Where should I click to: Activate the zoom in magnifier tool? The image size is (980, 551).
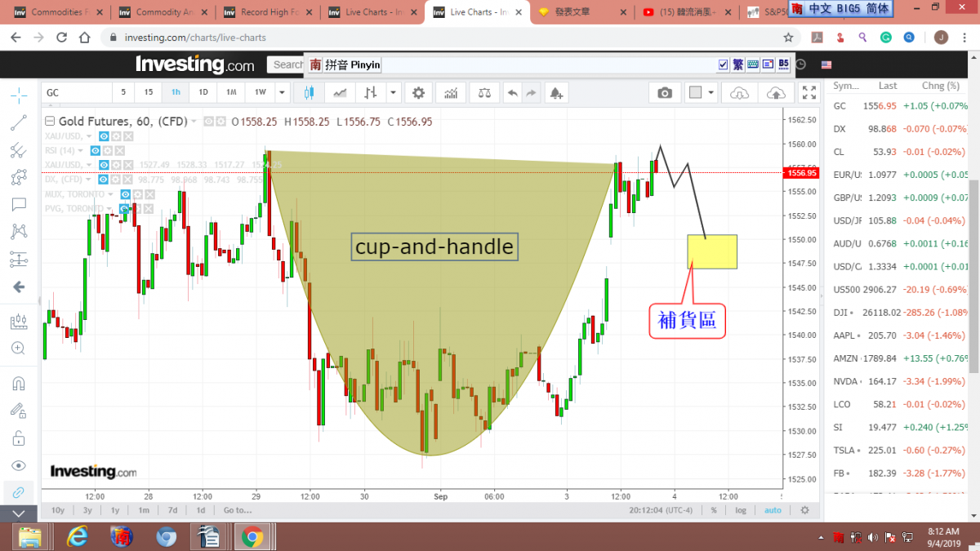[x=18, y=349]
